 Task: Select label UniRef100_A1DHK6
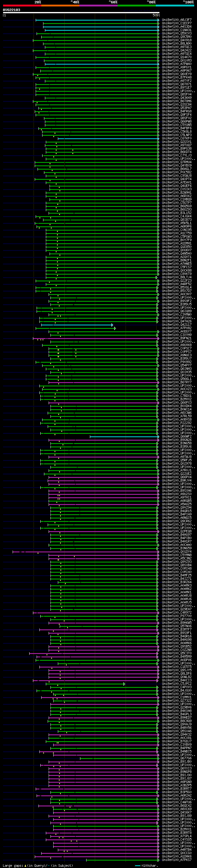[x=177, y=856]
